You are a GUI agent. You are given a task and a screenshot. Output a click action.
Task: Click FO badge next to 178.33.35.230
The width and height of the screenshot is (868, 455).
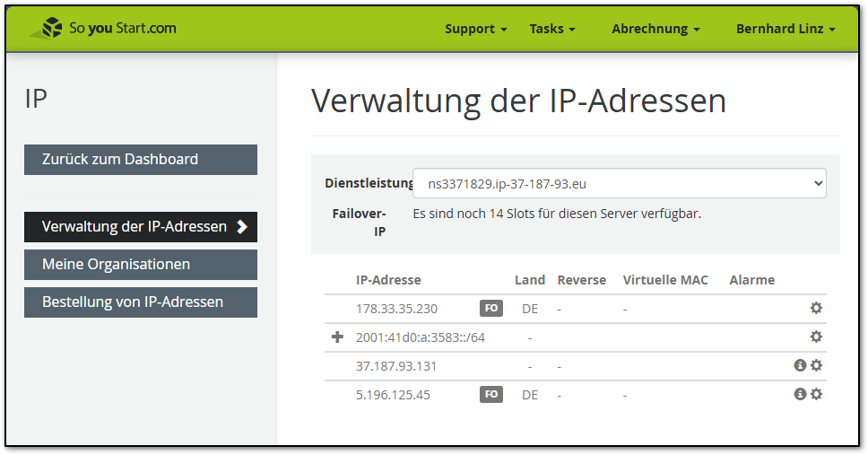click(490, 308)
